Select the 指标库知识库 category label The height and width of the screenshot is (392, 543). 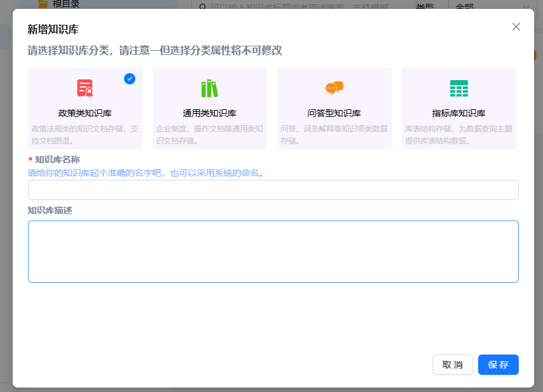pos(458,113)
